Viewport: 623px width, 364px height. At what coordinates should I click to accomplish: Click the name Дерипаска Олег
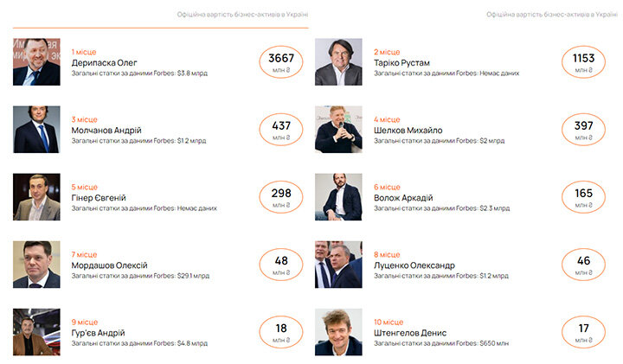point(104,63)
